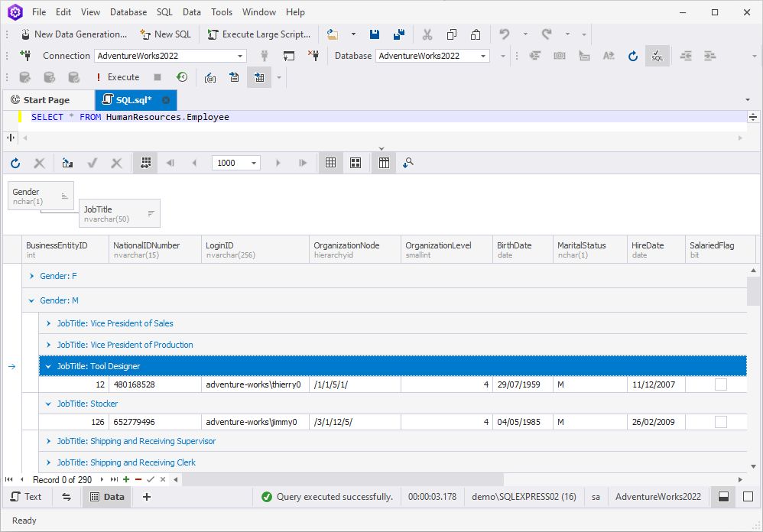The width and height of the screenshot is (763, 532).
Task: Open the Connection dropdown
Action: pos(240,56)
